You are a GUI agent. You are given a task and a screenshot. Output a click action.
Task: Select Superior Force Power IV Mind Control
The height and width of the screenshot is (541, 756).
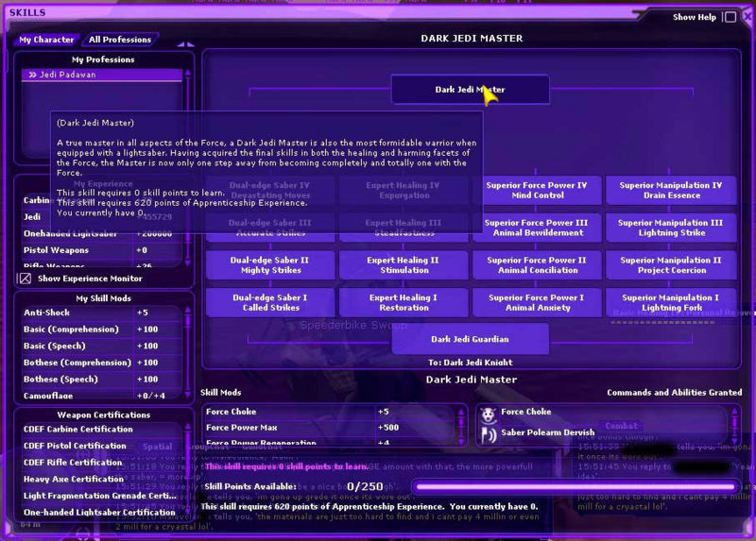click(537, 190)
